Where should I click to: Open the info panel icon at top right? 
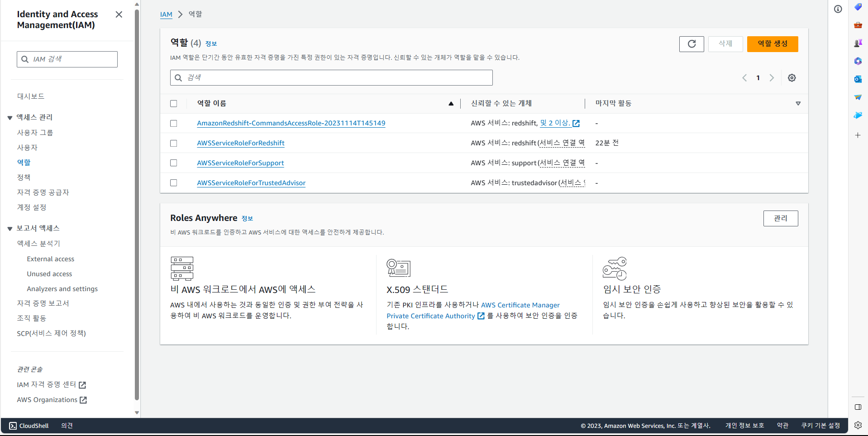(838, 9)
